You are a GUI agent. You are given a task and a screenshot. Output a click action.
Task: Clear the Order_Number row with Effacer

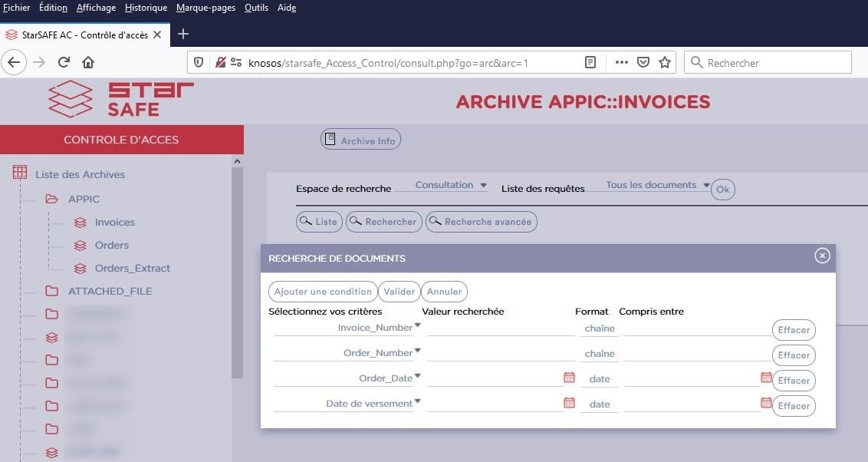pos(793,355)
